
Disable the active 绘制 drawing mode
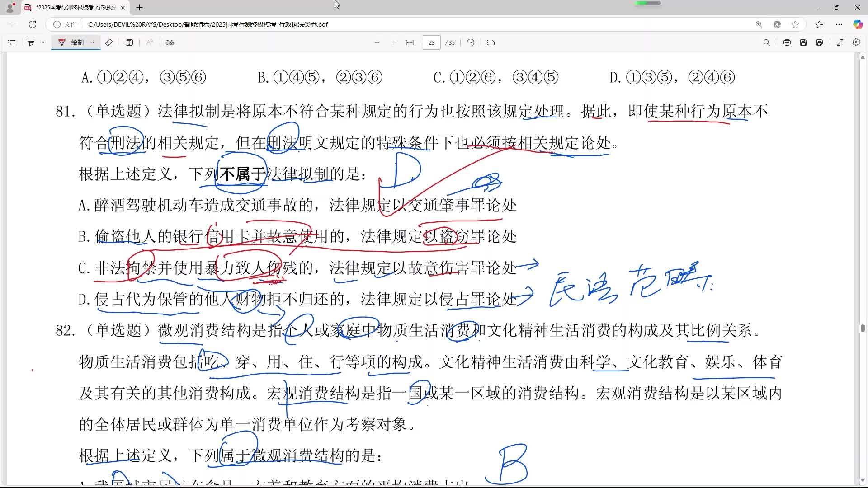(75, 42)
